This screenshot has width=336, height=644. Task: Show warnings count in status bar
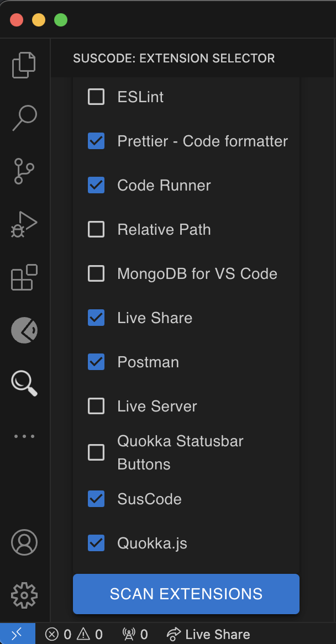[x=91, y=634]
